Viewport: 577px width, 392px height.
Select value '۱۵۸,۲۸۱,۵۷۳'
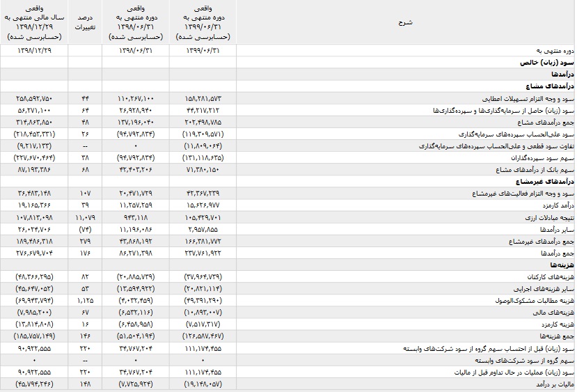203,98
